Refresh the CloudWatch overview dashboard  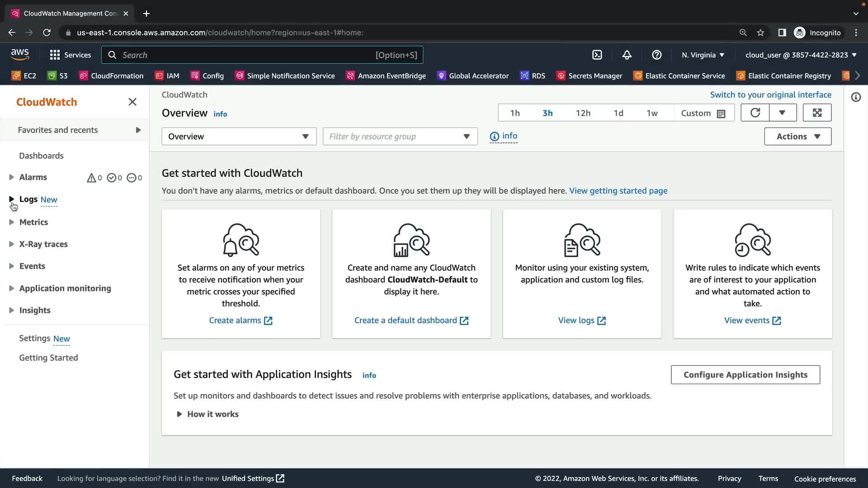point(755,113)
